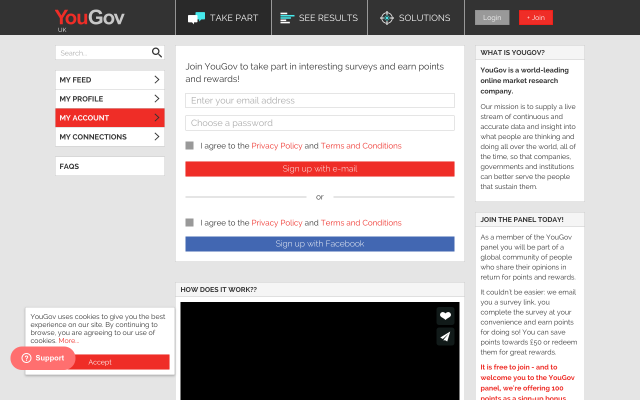
Task: Select My Connections in sidebar
Action: (110, 136)
